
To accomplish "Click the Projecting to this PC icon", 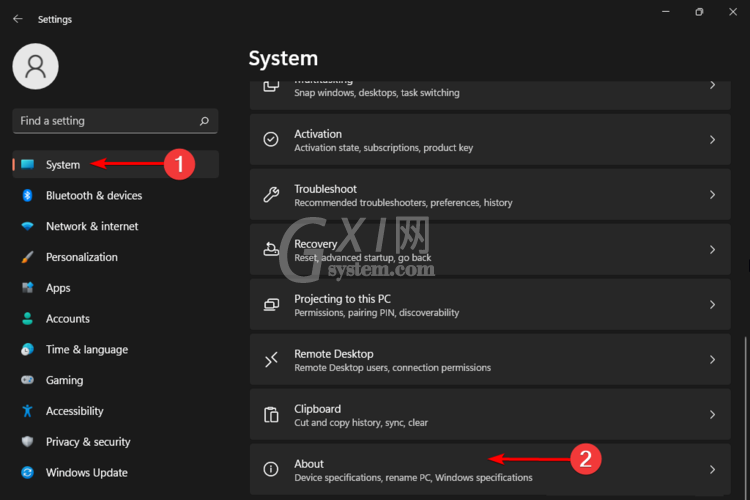I will (x=271, y=304).
